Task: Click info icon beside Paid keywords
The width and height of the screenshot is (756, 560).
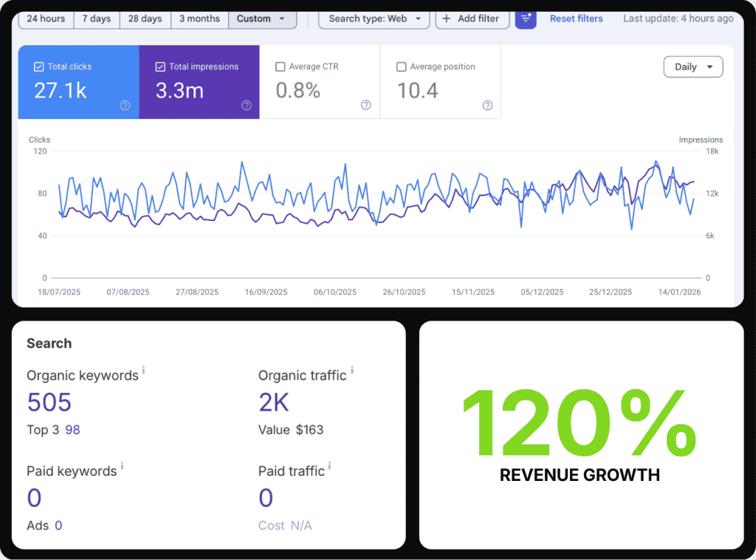Action: (122, 467)
